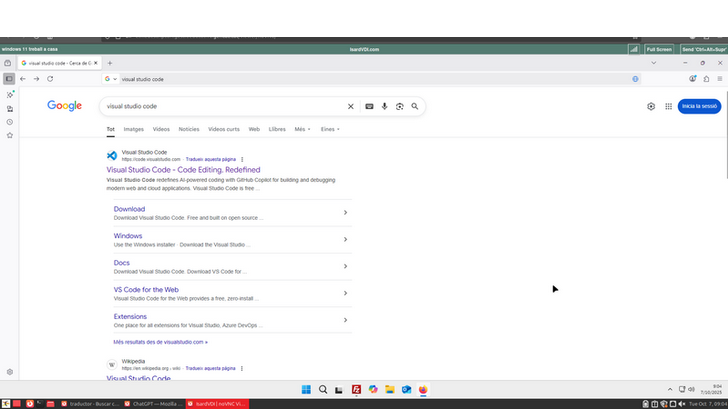Clear the search box text
Viewport: 728px width, 409px height.
pos(350,106)
